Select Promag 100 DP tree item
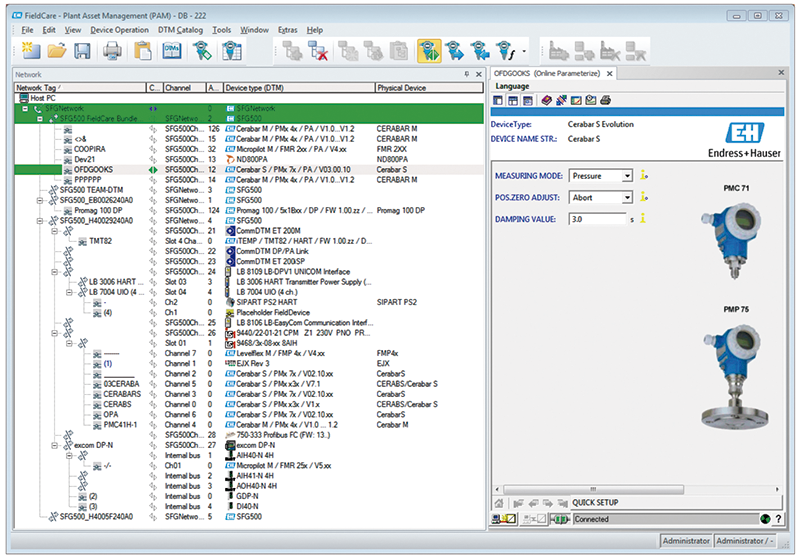Viewport: 800px width, 560px height. [x=98, y=211]
